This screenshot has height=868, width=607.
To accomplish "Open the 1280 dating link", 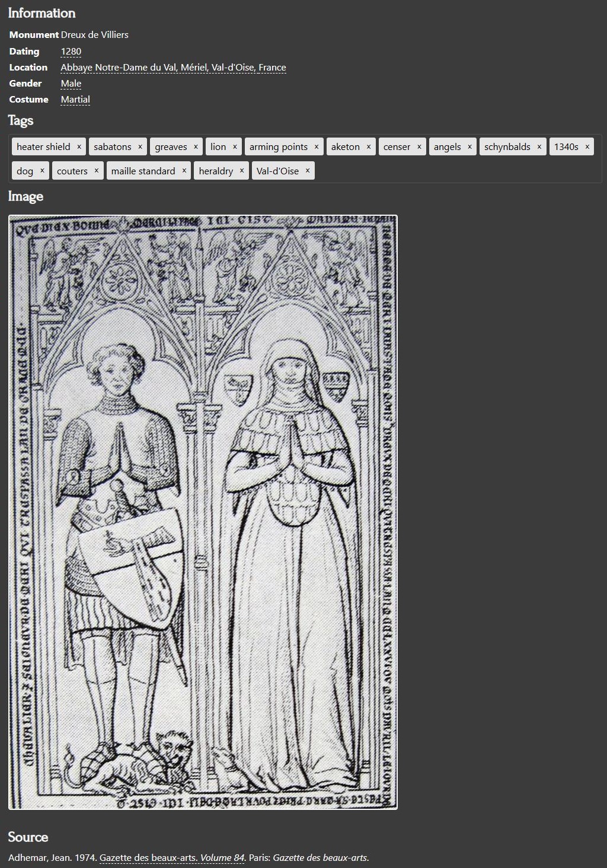I will (71, 52).
